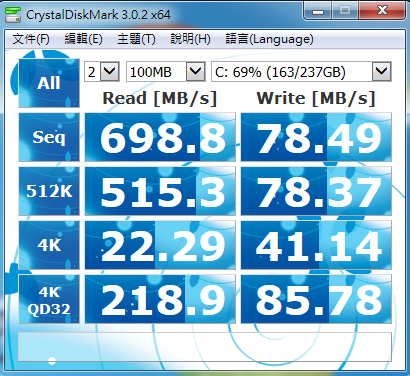
Task: Open the 主題(T) menu
Action: [136, 39]
